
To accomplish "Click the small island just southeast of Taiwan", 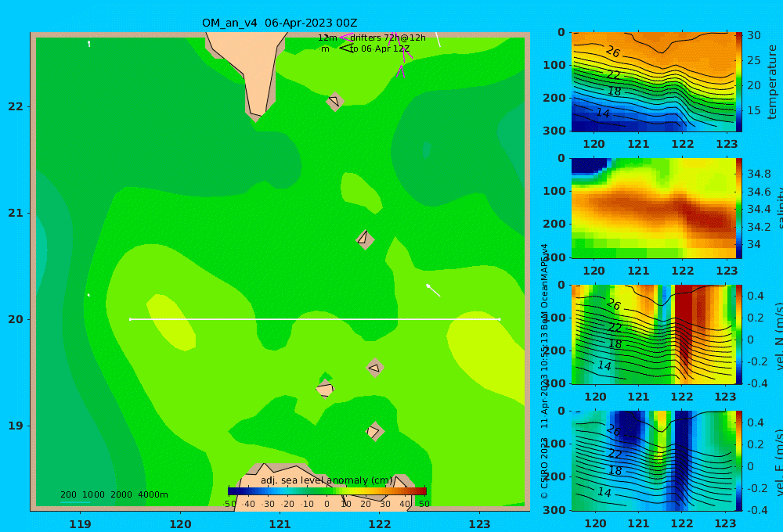I will (335, 102).
